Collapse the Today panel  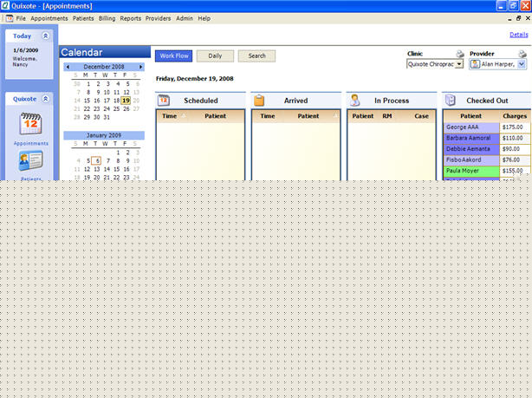point(45,36)
